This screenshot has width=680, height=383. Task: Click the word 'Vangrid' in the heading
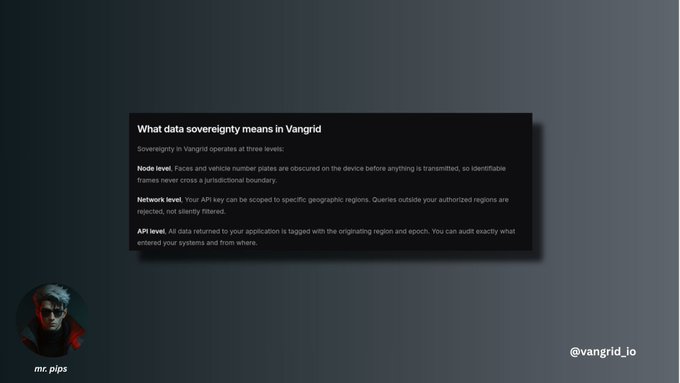(303, 129)
